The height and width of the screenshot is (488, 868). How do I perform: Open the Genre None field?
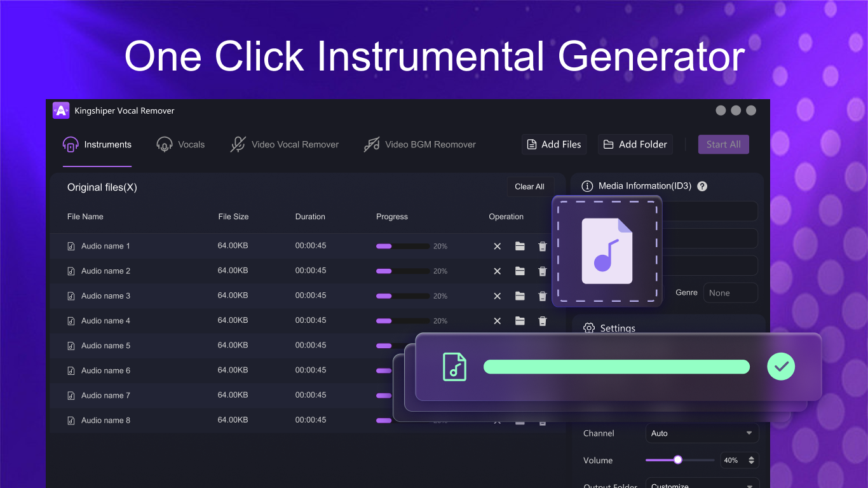(x=730, y=293)
